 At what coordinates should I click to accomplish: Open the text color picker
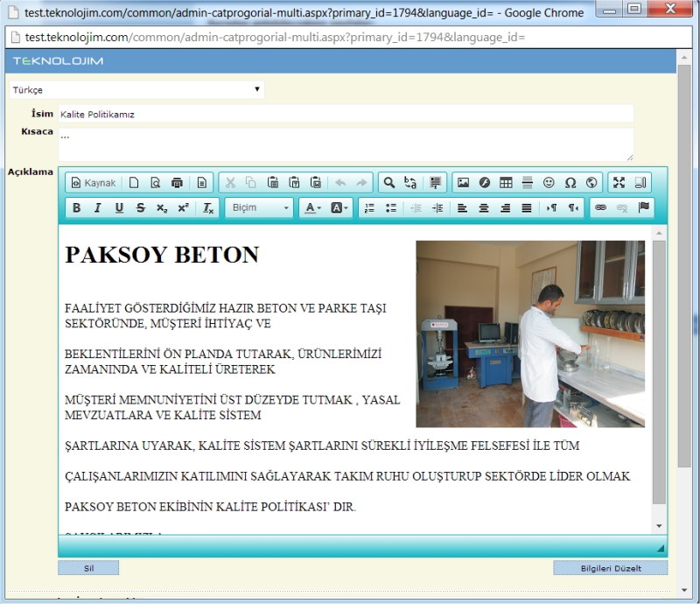313,207
